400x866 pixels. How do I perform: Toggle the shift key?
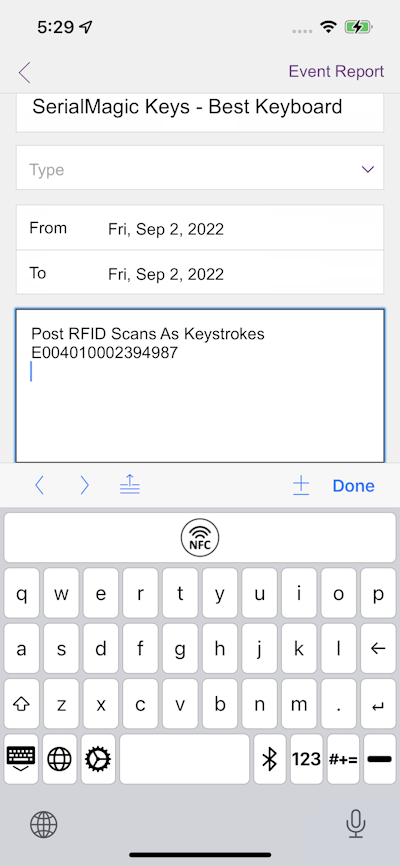coord(21,704)
